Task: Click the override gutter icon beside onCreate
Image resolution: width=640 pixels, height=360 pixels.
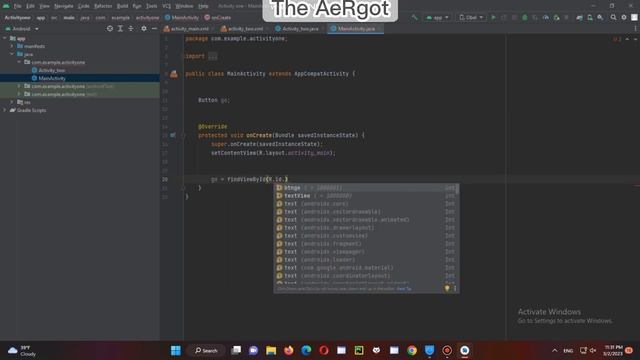Action: [173, 135]
